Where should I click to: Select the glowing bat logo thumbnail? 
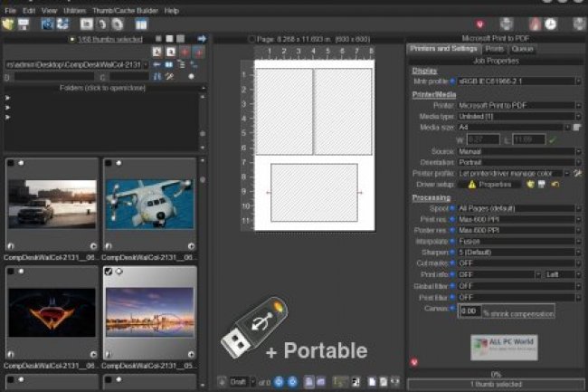(52, 311)
